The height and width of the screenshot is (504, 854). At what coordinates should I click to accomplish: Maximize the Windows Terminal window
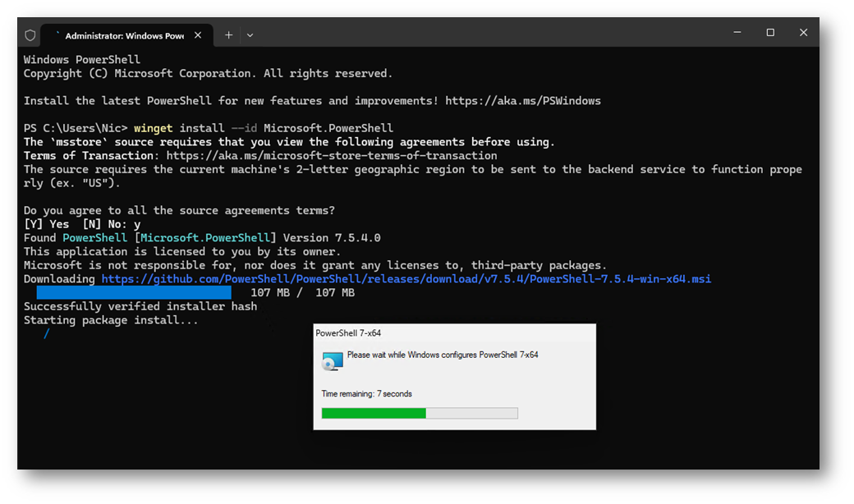770,33
